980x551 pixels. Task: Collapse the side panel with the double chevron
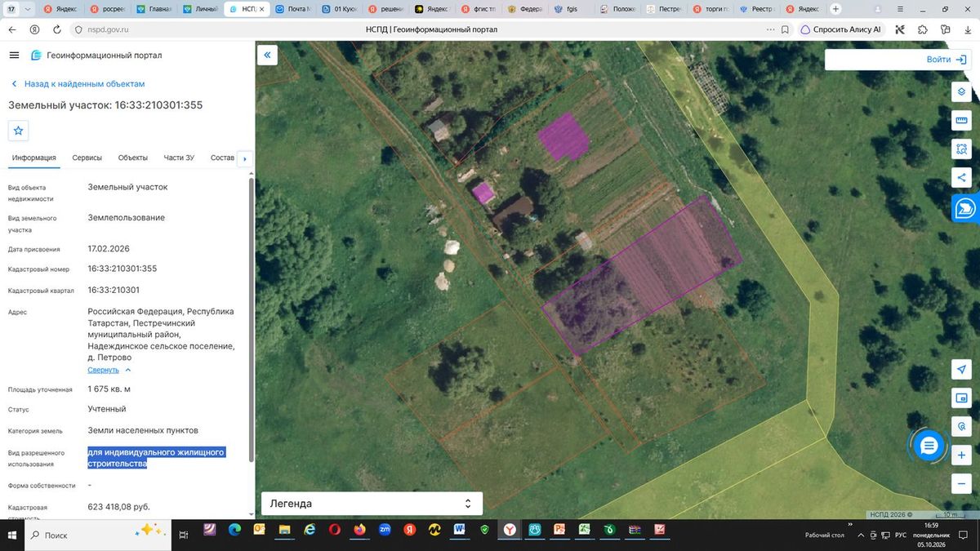tap(267, 55)
